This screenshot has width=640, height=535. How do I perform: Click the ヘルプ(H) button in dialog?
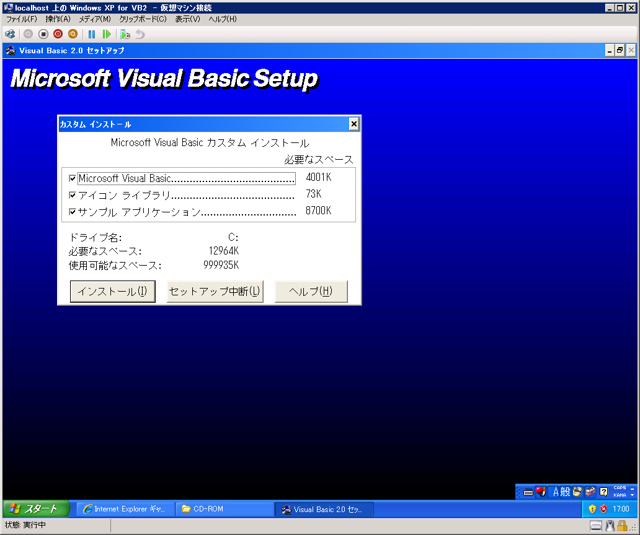click(x=311, y=291)
